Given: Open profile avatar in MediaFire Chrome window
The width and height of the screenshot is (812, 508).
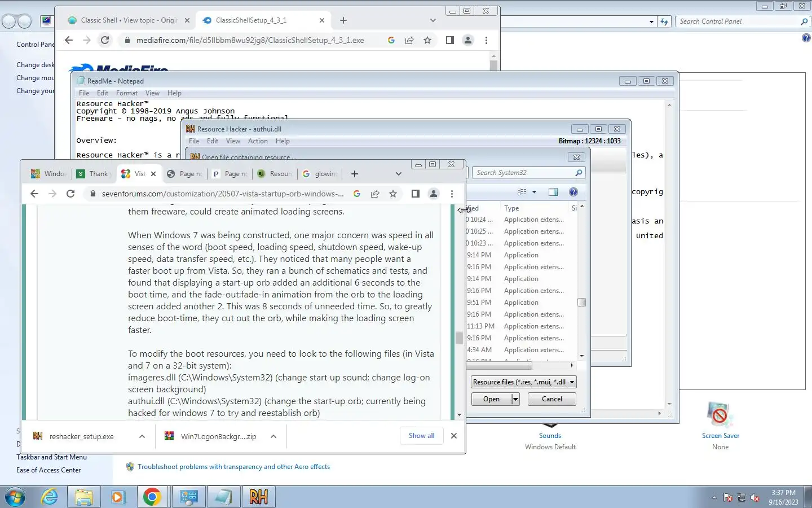Looking at the screenshot, I should [x=468, y=40].
